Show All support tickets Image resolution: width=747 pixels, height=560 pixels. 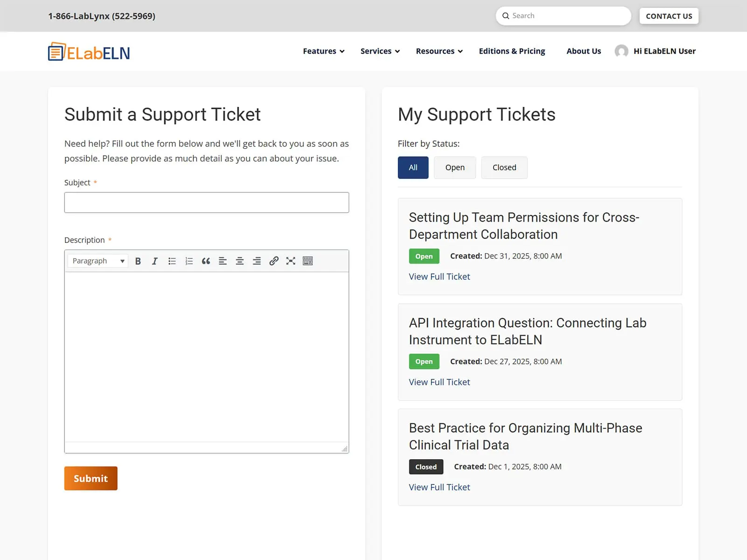413,167
